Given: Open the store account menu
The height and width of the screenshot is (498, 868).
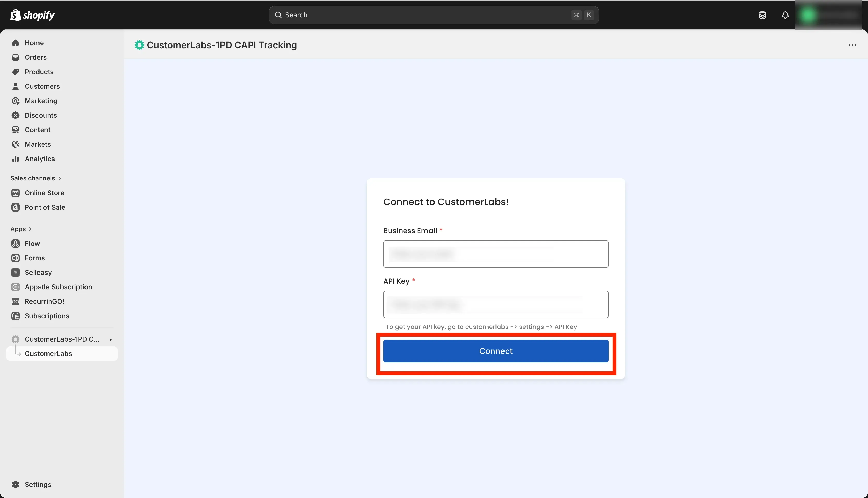Looking at the screenshot, I should click(829, 15).
